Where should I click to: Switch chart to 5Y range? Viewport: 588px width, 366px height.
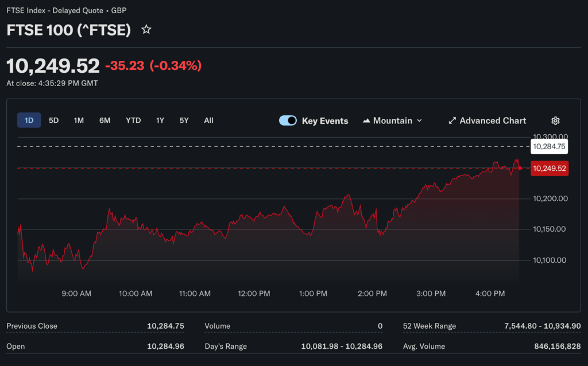[x=184, y=120]
